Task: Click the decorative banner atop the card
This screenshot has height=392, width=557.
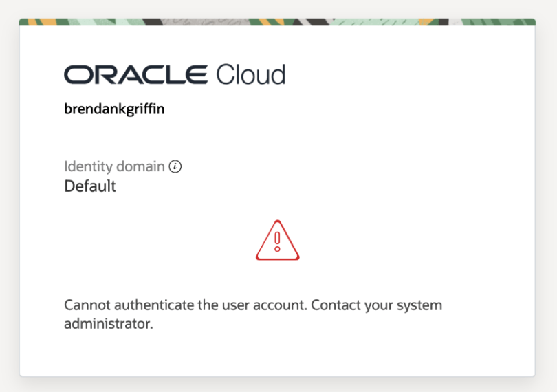Action: pos(277,22)
